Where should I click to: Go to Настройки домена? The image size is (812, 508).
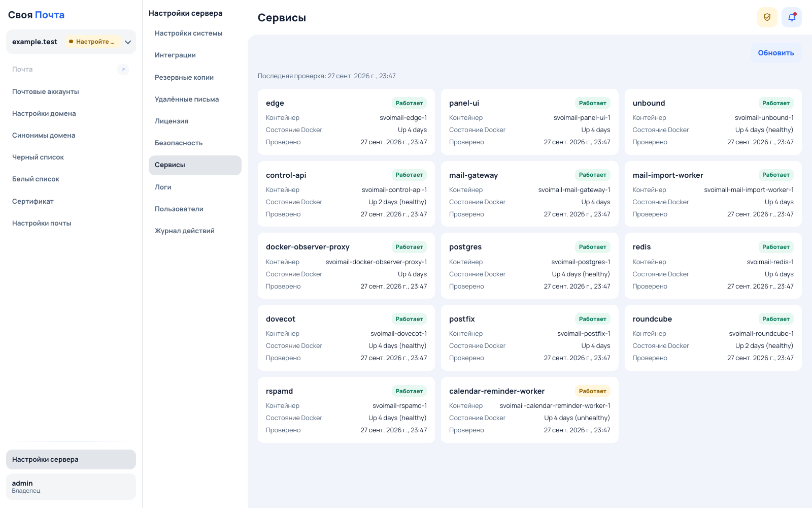tap(71, 114)
